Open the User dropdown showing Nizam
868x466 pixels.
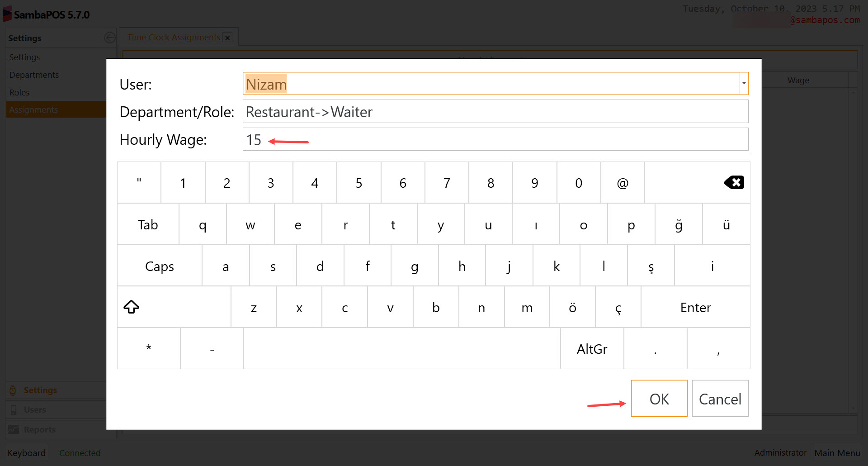click(x=743, y=83)
